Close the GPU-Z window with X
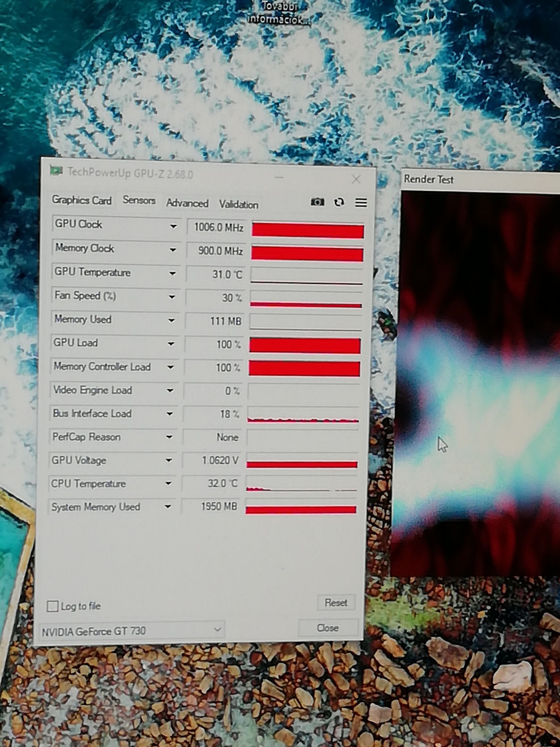 pos(356,179)
